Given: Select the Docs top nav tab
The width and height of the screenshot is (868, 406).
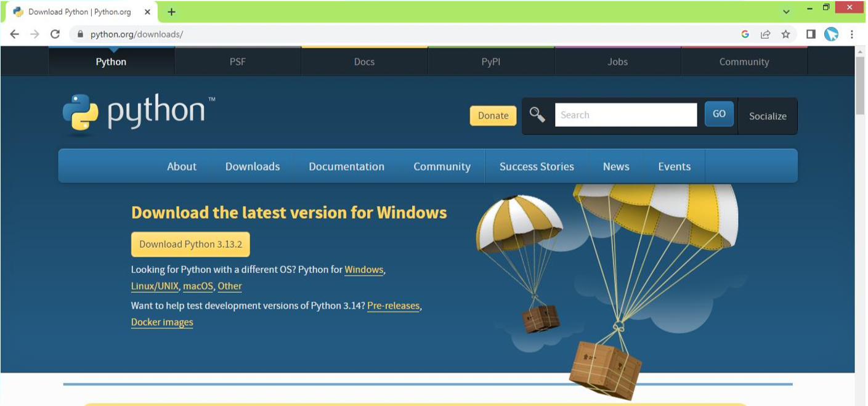Looking at the screenshot, I should pos(364,62).
